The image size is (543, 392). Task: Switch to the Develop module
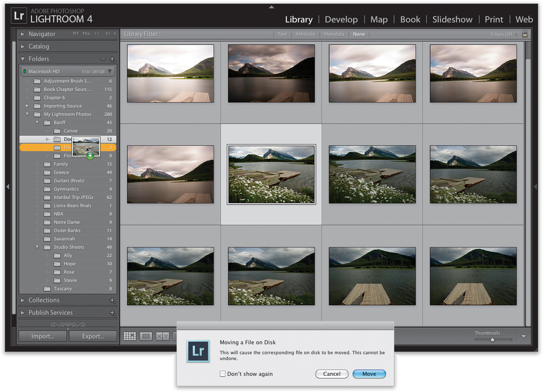[341, 20]
